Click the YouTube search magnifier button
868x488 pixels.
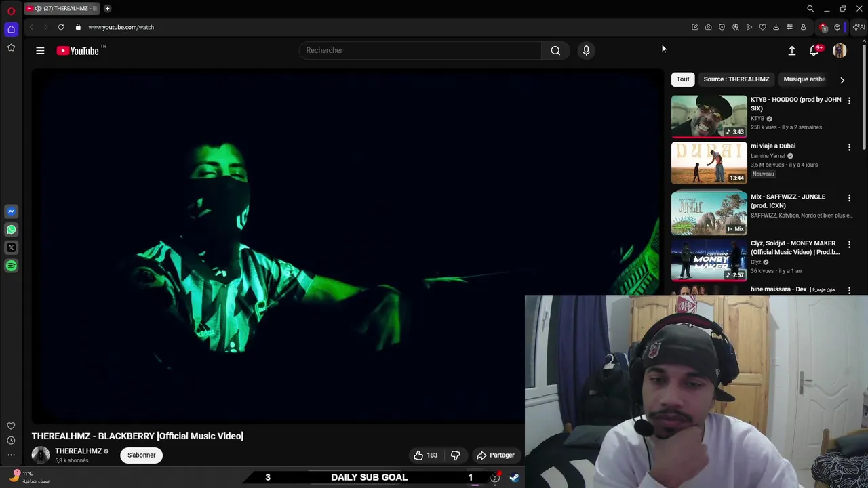coord(555,50)
